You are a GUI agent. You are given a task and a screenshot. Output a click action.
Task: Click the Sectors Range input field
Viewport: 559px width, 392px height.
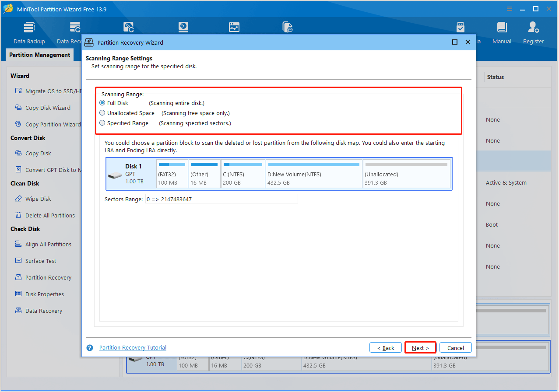click(x=221, y=199)
